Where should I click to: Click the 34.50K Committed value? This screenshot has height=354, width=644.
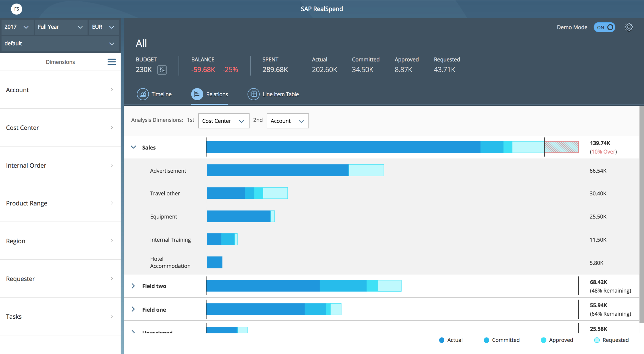[x=362, y=70]
